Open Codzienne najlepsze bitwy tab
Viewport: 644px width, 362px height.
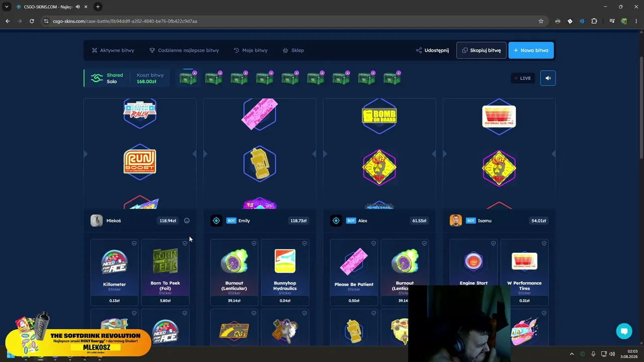click(184, 50)
